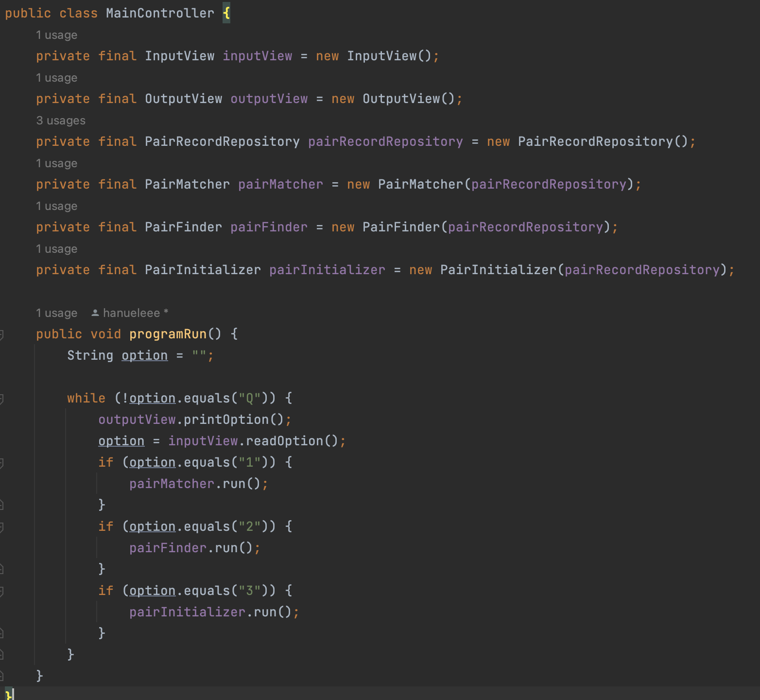Click pairRecordRepository argument inside the PairInitializer constructor
Screen dimensions: 760x700
click(642, 270)
